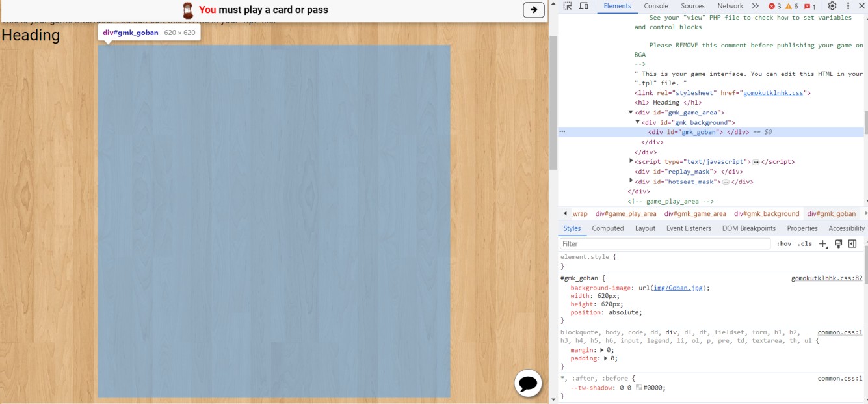Open the Accessibility pane tab

pos(847,228)
